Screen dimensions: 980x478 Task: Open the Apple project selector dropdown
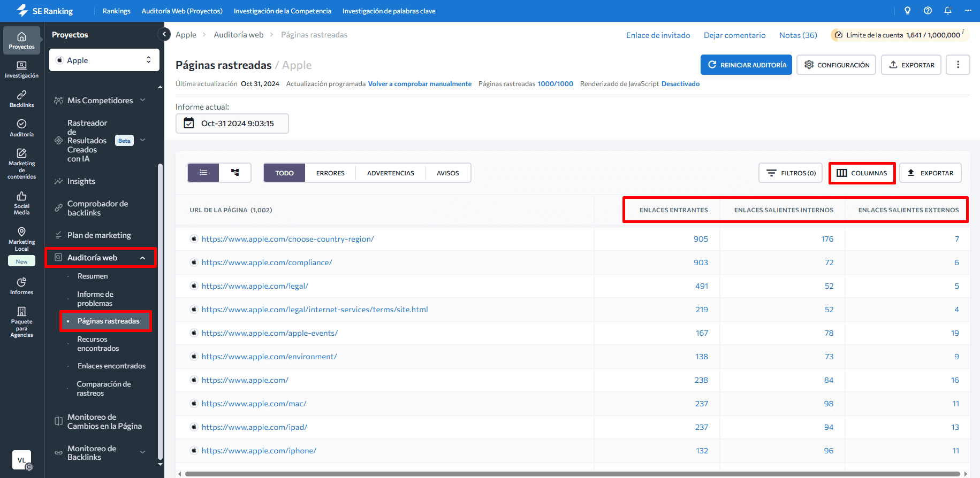[x=104, y=60]
